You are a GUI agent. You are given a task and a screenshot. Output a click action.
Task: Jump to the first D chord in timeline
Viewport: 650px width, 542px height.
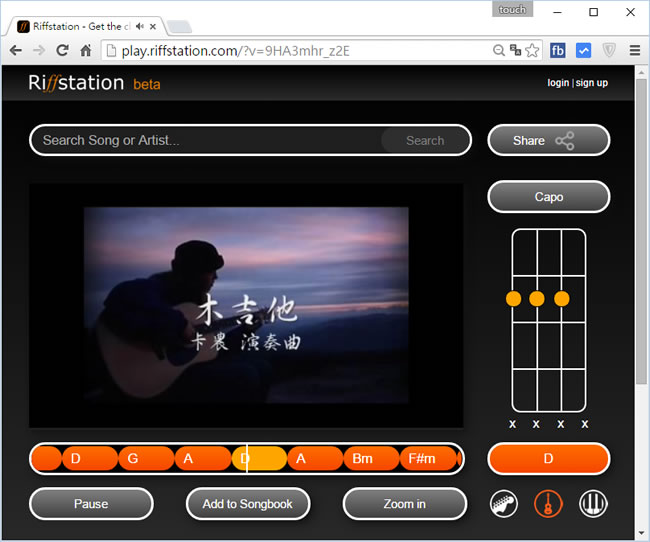pos(90,459)
